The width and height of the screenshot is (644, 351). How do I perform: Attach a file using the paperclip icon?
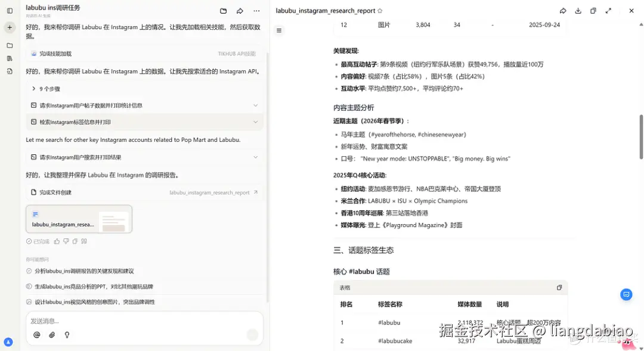click(x=52, y=335)
